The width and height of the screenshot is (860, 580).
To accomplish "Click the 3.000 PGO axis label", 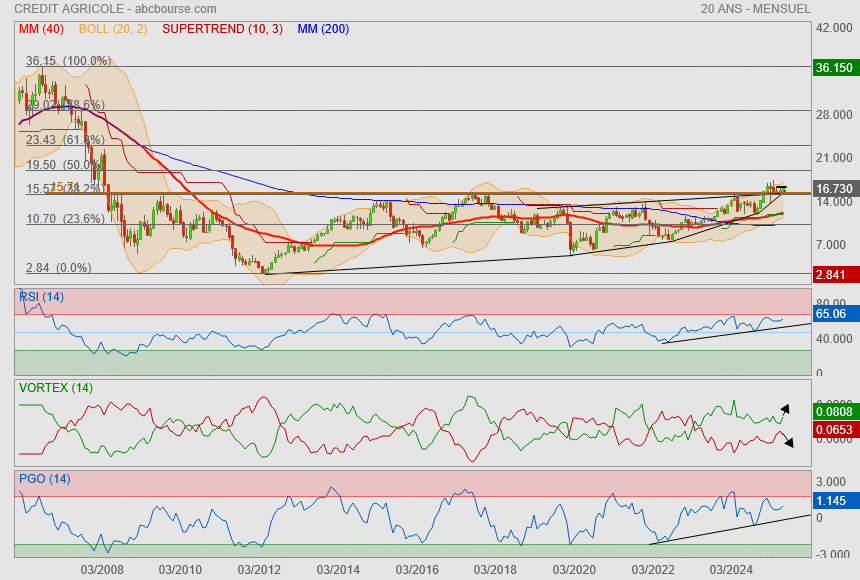I will click(x=831, y=482).
